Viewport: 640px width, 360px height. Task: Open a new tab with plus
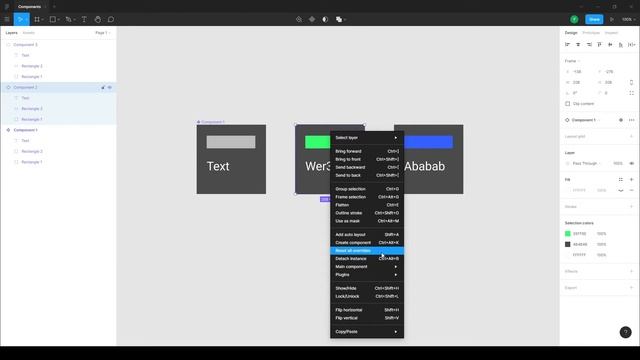tap(54, 7)
